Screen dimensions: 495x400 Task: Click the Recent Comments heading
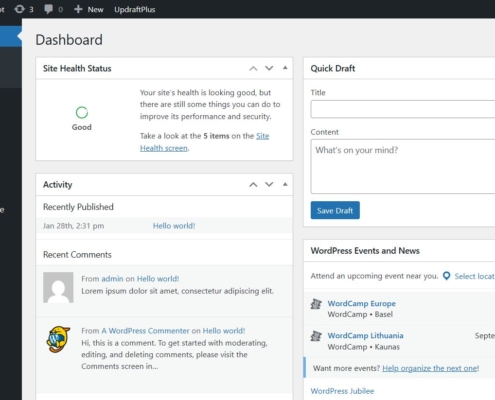coord(77,255)
